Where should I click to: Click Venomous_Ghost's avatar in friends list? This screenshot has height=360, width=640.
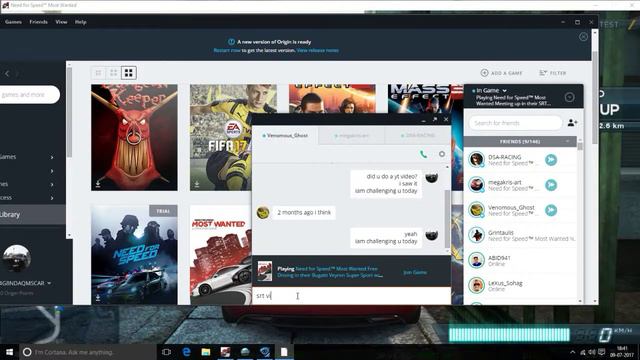[476, 210]
